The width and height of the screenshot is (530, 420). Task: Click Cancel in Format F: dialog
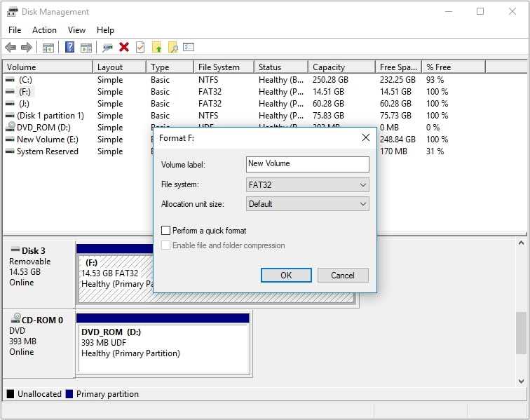pyautogui.click(x=343, y=276)
